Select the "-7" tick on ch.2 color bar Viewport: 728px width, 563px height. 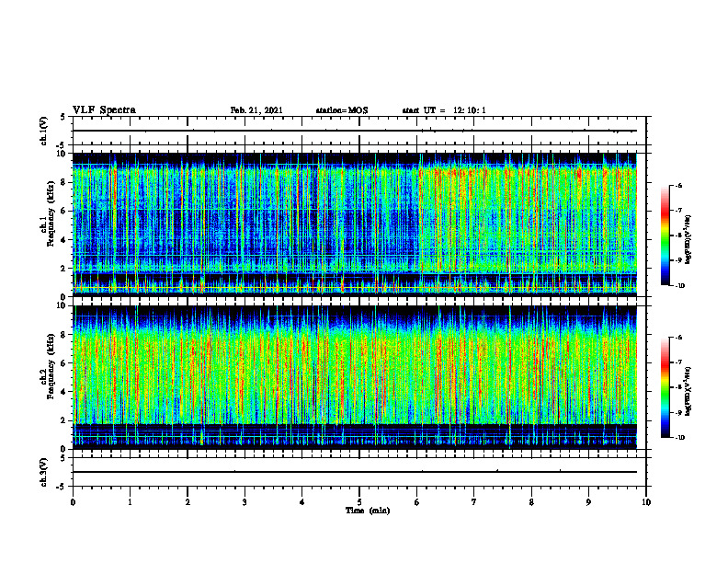click(x=678, y=362)
